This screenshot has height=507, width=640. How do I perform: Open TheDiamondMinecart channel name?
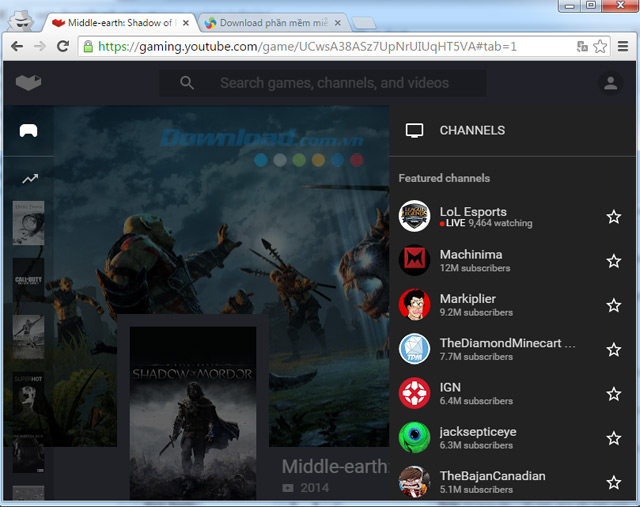click(507, 343)
